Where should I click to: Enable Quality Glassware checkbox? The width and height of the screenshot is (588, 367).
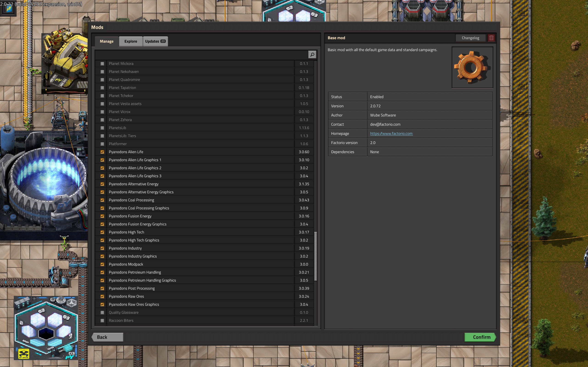pos(102,312)
